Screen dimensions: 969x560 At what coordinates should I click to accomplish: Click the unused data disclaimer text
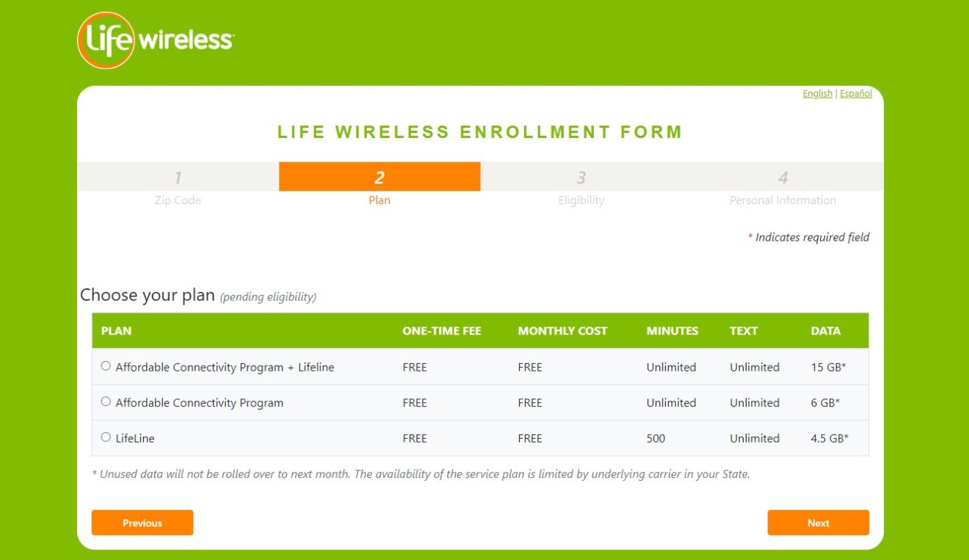[421, 473]
